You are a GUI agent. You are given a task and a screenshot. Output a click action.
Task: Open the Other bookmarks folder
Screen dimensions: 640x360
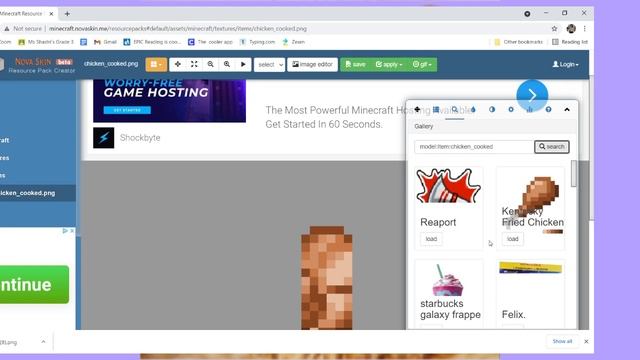pos(518,42)
